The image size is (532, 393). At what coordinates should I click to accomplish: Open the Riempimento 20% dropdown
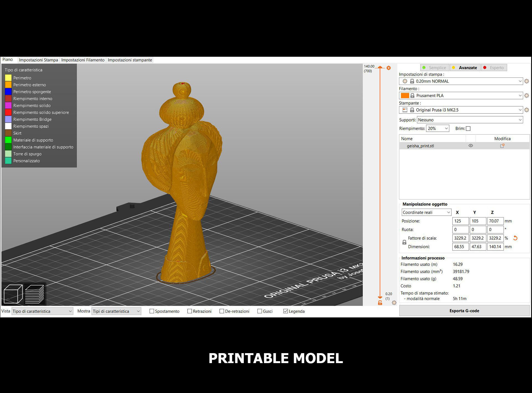tap(437, 128)
